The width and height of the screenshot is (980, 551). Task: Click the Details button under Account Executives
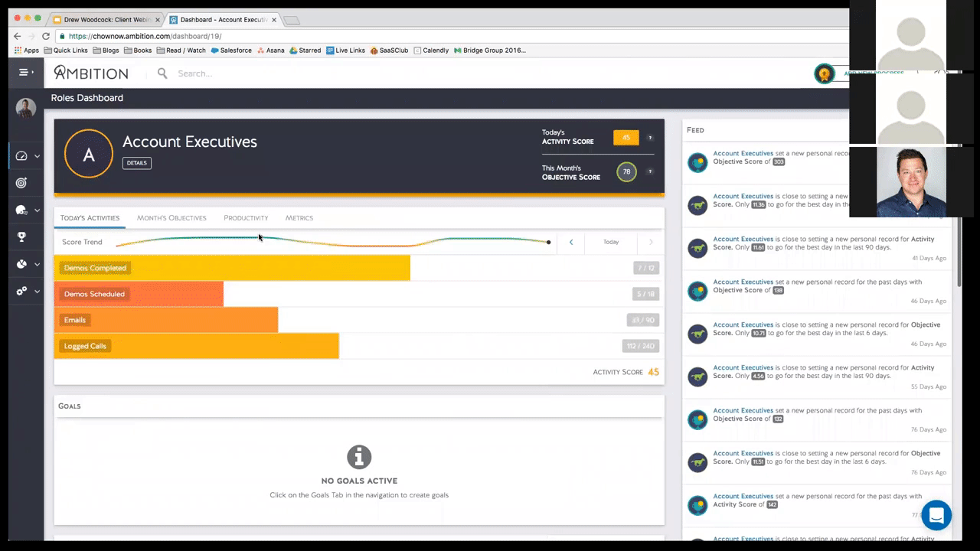(x=136, y=162)
